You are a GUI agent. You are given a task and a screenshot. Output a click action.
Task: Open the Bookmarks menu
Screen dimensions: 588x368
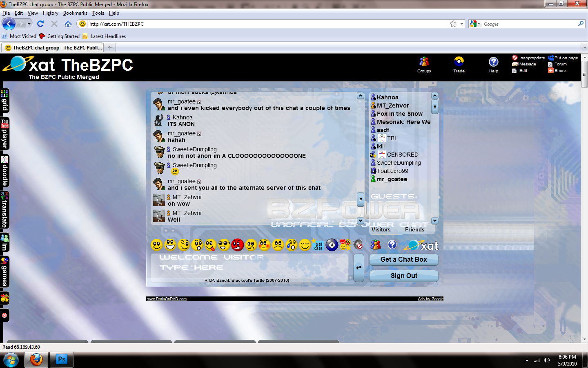[x=75, y=13]
